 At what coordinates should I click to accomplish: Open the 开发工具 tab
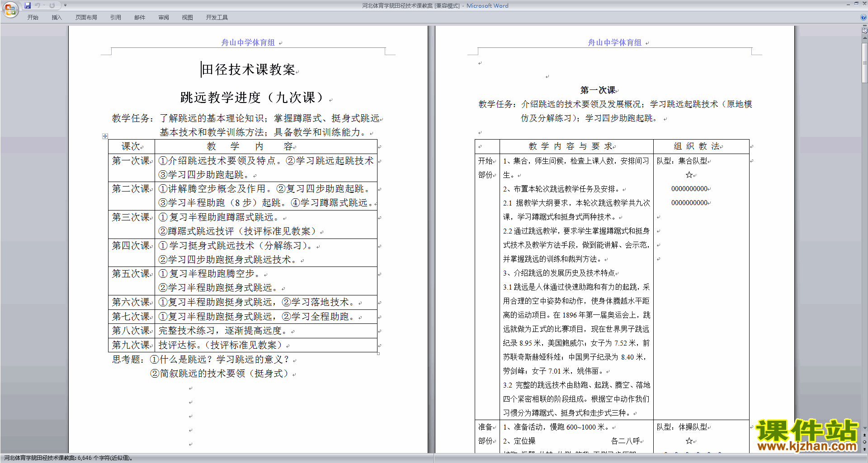(217, 17)
